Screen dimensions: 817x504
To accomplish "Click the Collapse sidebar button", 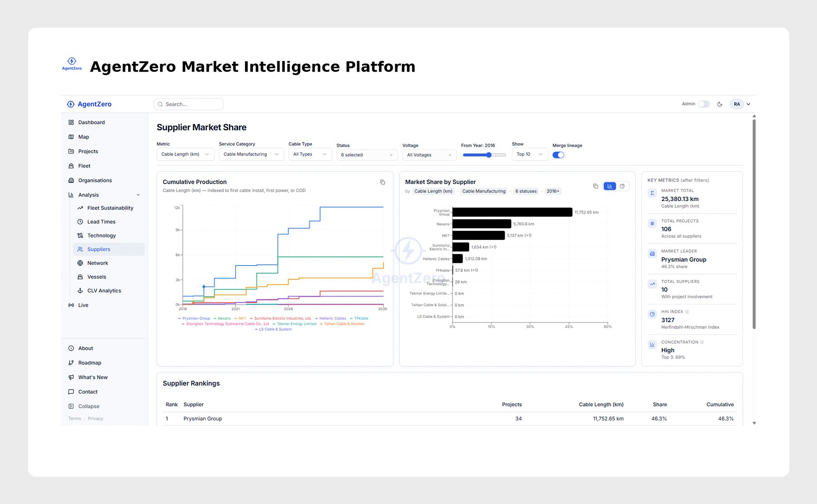I will (x=88, y=406).
